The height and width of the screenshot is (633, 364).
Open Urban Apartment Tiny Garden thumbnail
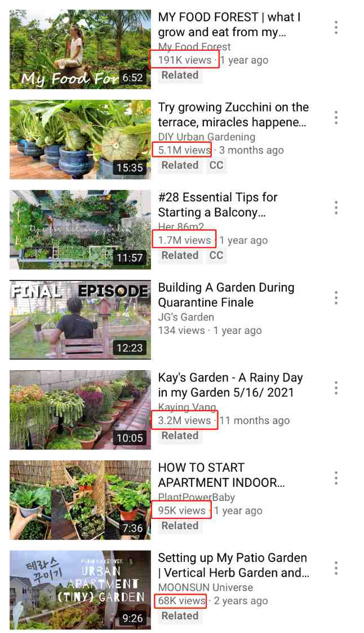click(x=80, y=590)
